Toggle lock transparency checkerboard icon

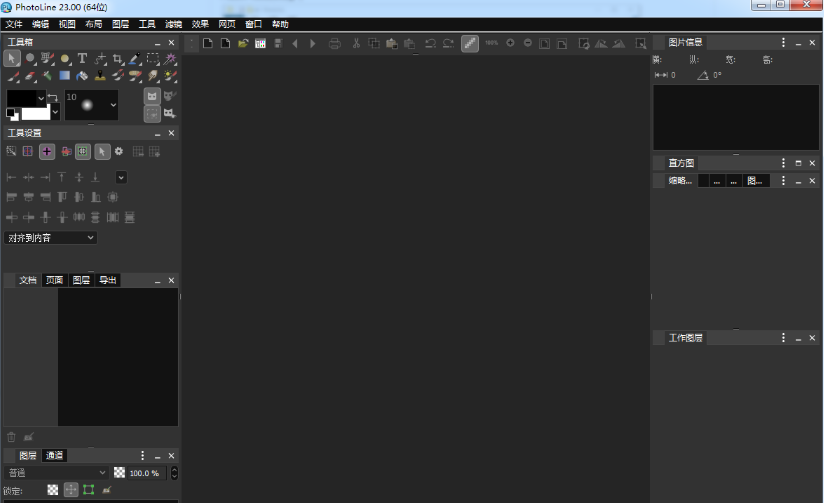53,490
